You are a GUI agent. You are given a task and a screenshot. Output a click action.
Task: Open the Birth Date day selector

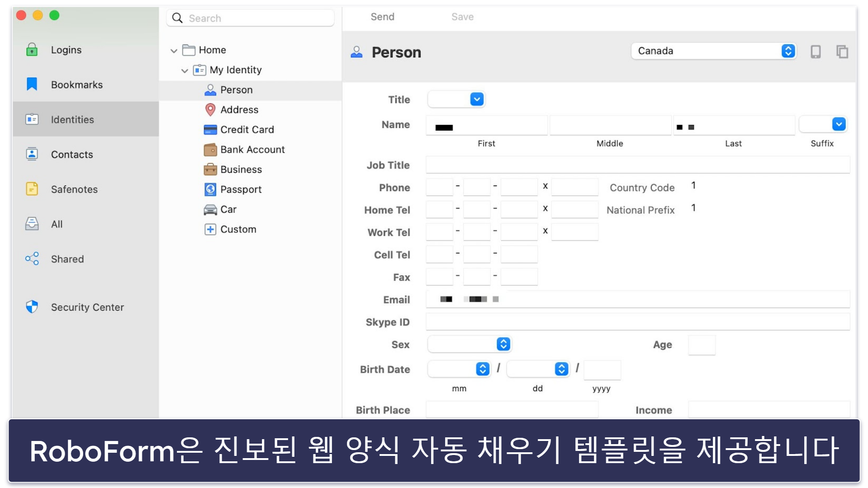(x=537, y=369)
